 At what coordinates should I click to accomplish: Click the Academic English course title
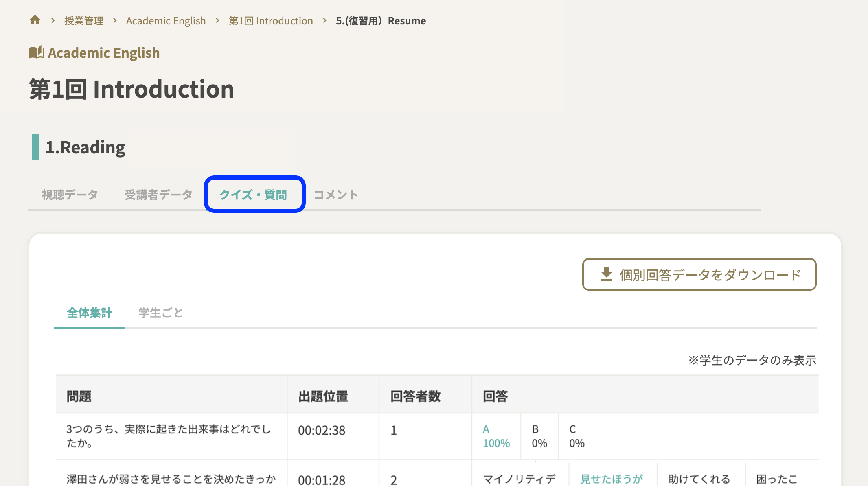[x=104, y=53]
